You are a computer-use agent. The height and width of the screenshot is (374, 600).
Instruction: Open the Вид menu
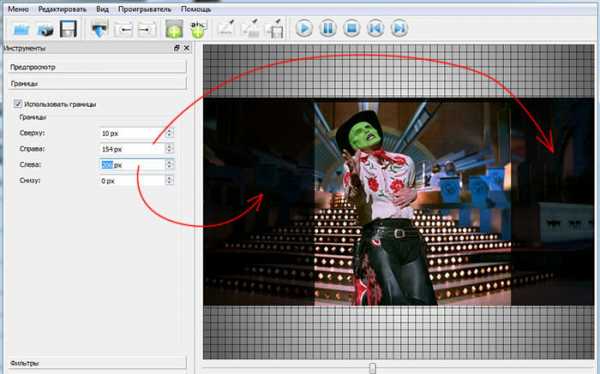pos(102,9)
